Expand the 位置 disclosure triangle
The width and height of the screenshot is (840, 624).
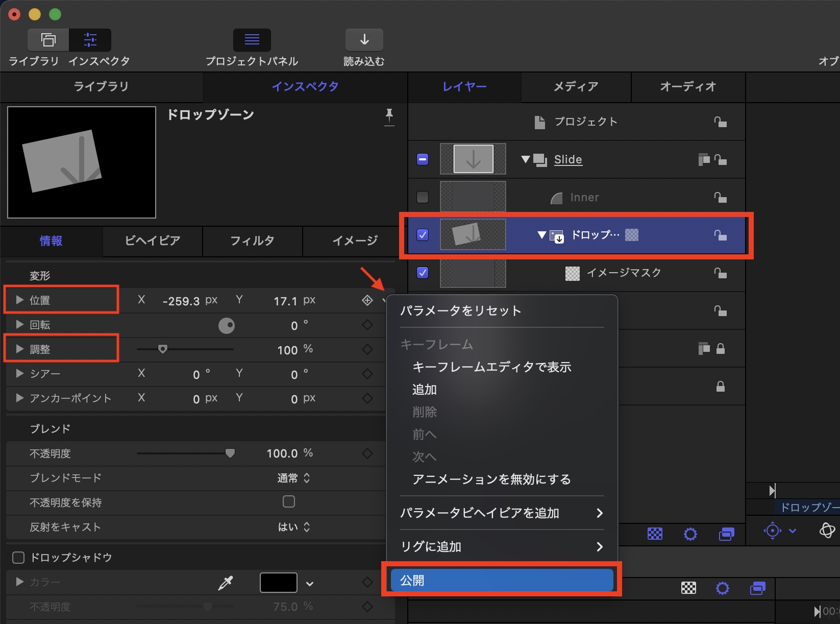[20, 300]
